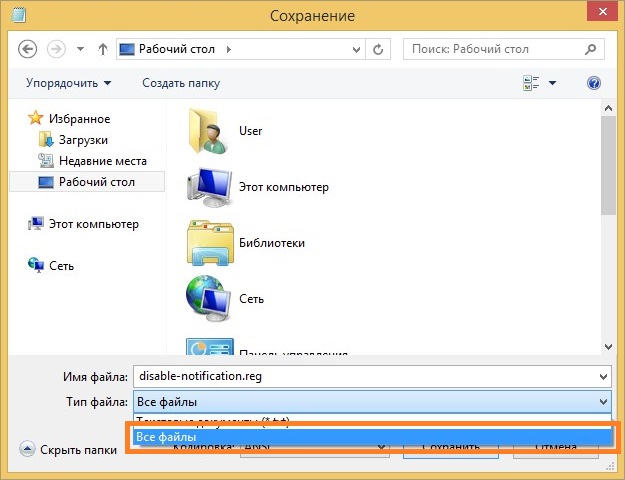Open the Библиотеки folder icon
The height and width of the screenshot is (480, 625).
pos(208,243)
